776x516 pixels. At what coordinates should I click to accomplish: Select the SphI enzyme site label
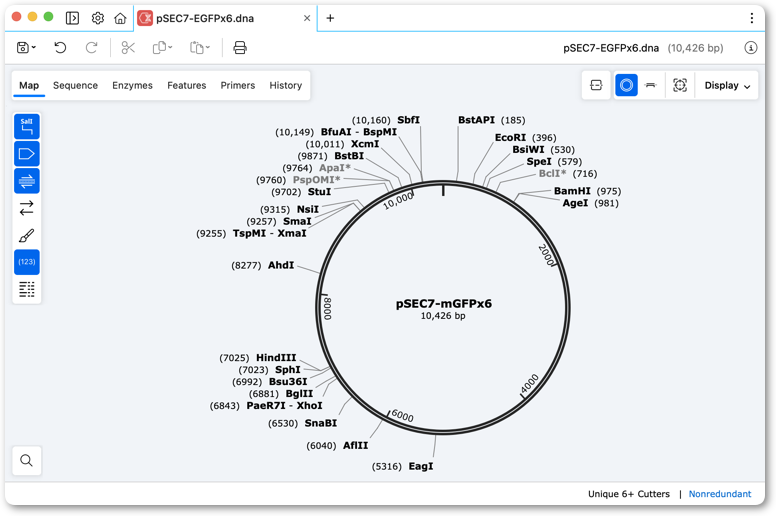(288, 370)
